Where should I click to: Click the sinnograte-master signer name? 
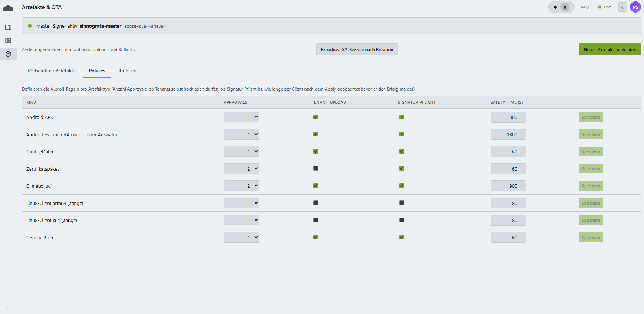coord(100,26)
